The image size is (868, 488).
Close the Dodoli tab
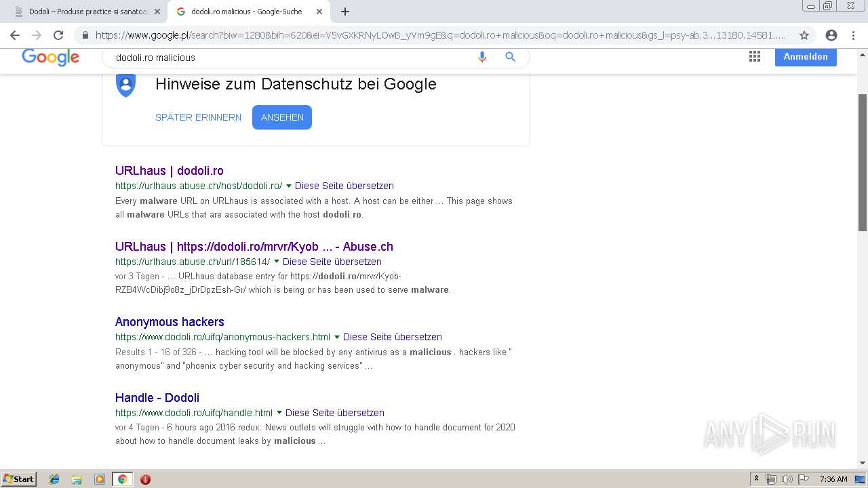point(157,12)
